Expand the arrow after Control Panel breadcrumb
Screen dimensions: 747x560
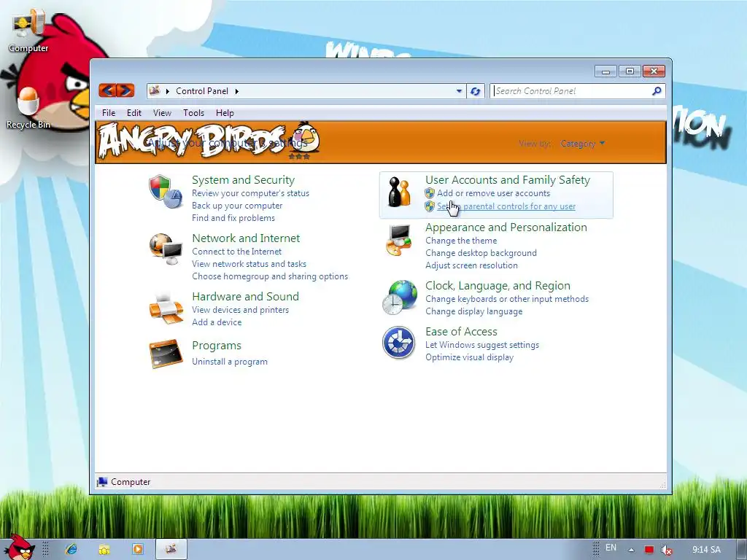tap(237, 91)
